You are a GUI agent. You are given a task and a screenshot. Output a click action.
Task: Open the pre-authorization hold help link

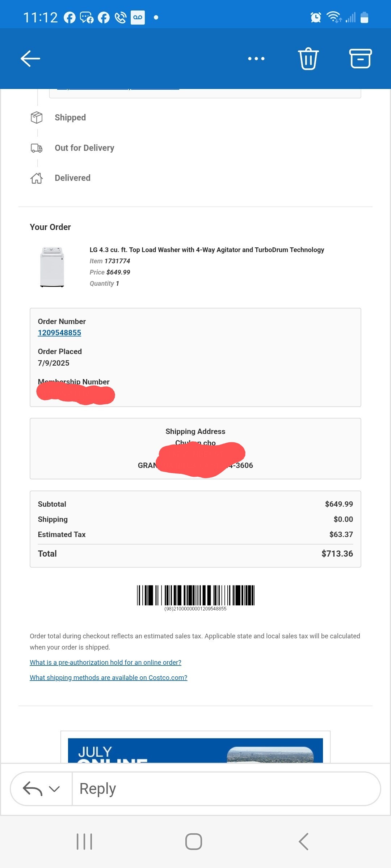point(105,662)
